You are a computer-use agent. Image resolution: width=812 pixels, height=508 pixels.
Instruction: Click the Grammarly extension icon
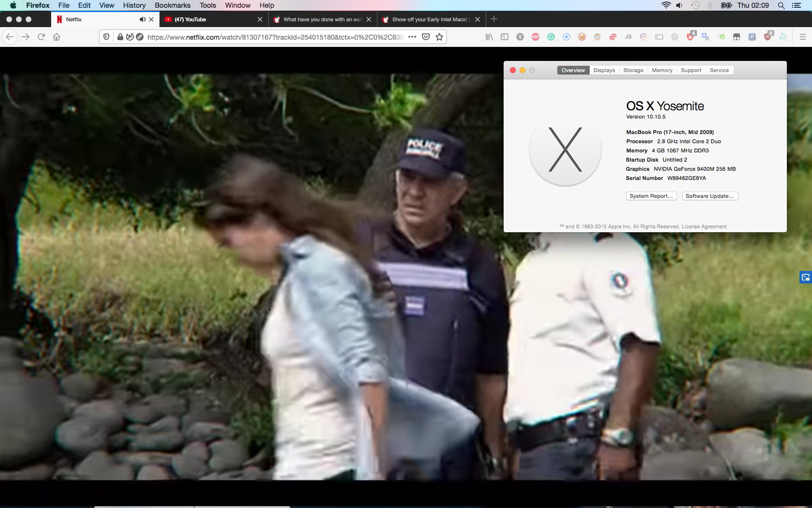tap(551, 37)
